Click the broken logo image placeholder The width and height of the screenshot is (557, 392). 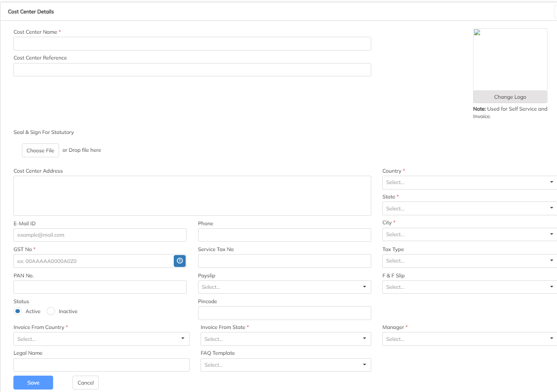[510, 60]
